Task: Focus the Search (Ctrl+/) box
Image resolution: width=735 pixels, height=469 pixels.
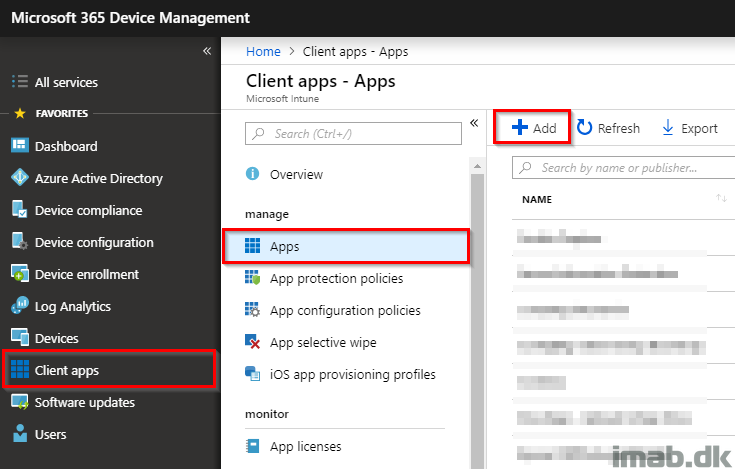Action: coord(353,134)
